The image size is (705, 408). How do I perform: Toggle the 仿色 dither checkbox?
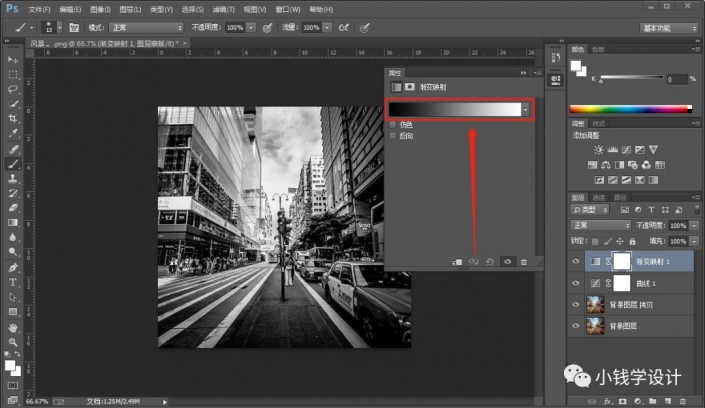coord(393,125)
